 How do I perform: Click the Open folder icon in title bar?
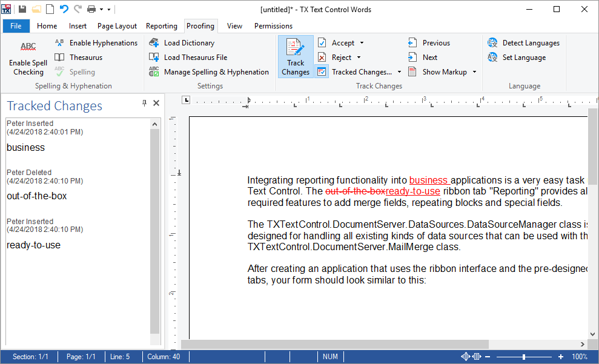(x=36, y=9)
